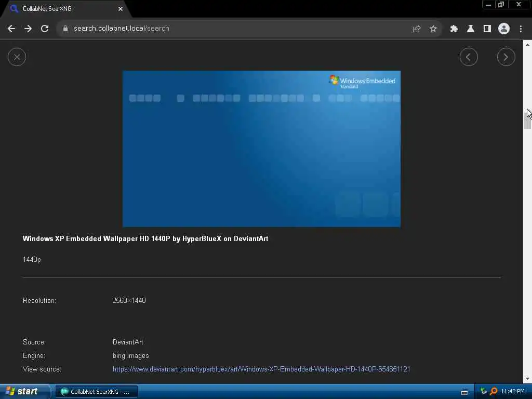
Task: Click the scrollbar up arrow
Action: (x=527, y=45)
